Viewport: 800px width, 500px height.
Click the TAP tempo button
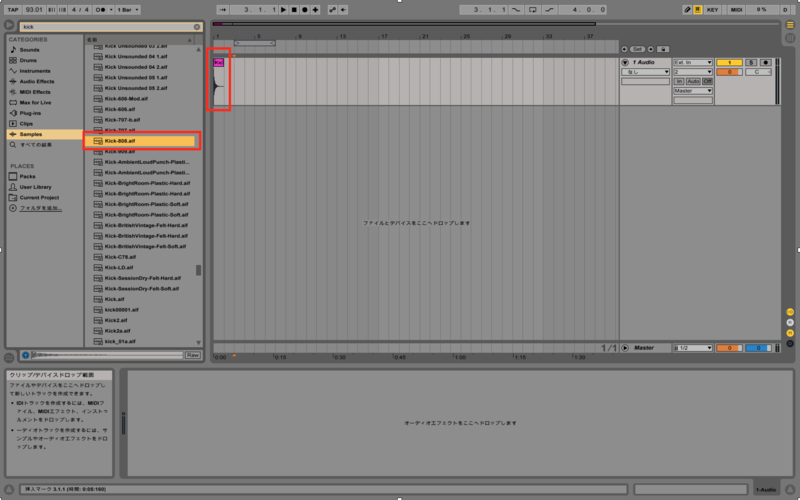(13, 10)
